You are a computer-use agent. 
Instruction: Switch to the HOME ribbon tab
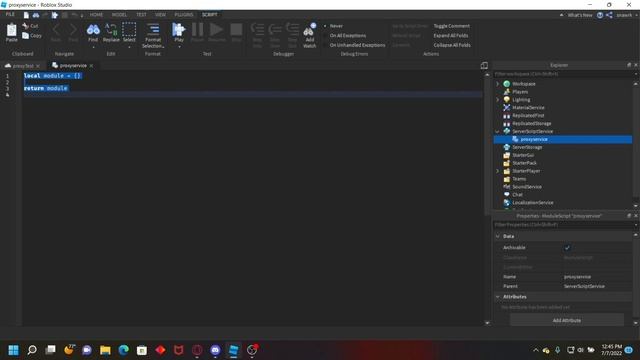(x=96, y=15)
